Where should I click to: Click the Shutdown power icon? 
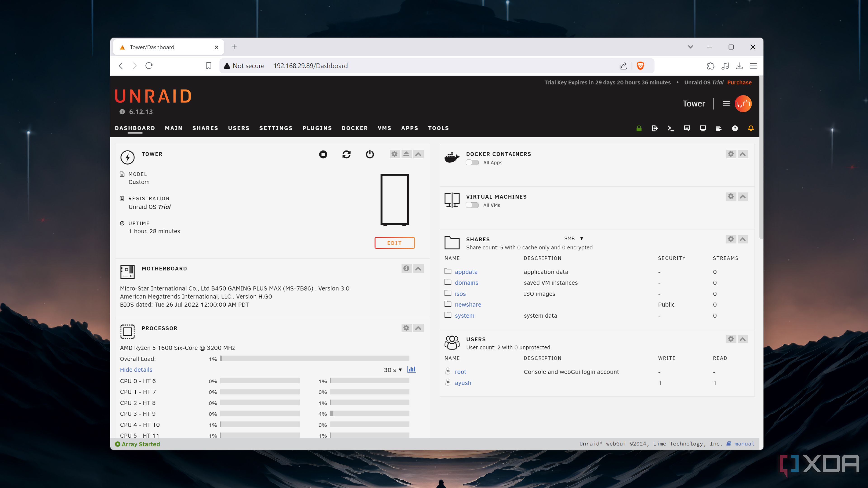click(370, 154)
